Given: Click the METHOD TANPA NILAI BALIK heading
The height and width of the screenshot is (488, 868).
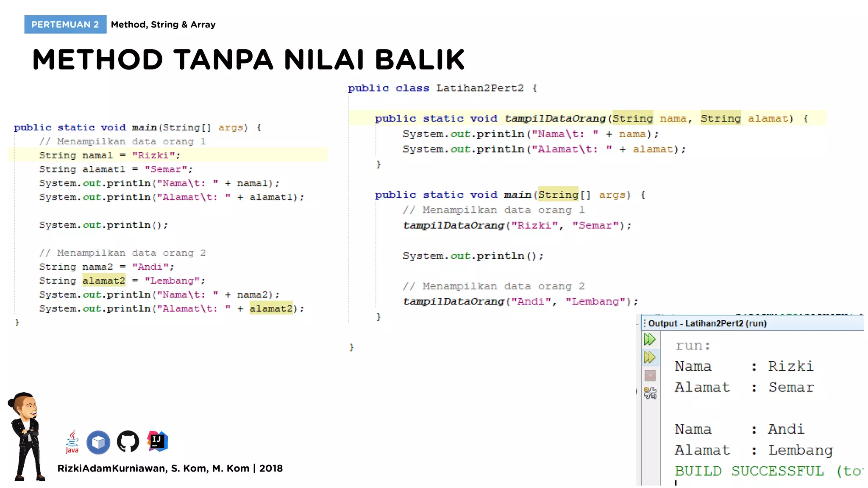Looking at the screenshot, I should [248, 59].
